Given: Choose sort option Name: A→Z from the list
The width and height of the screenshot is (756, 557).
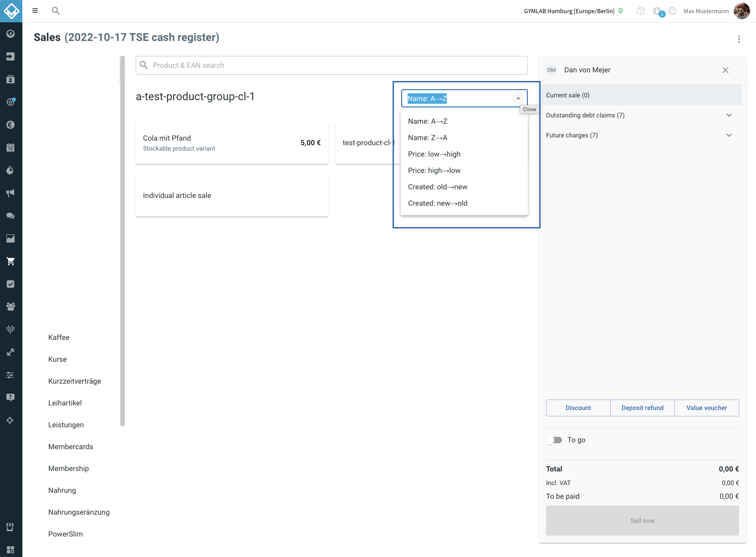Looking at the screenshot, I should point(464,122).
